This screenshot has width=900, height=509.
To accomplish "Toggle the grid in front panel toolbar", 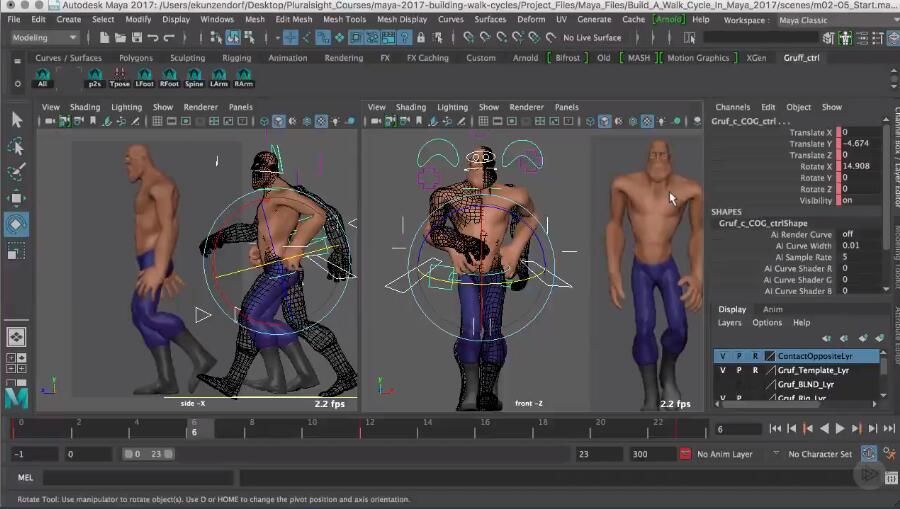I will 483,121.
